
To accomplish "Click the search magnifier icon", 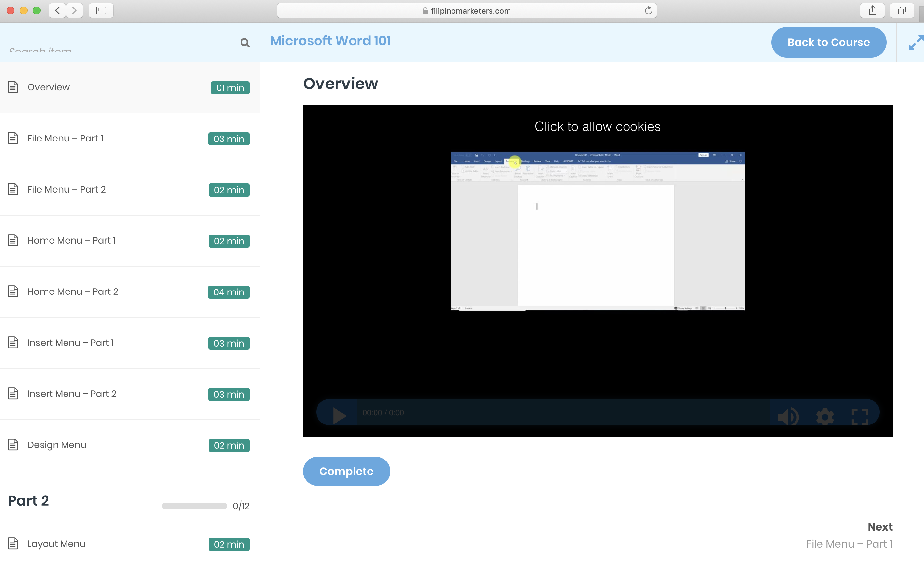I will 245,43.
